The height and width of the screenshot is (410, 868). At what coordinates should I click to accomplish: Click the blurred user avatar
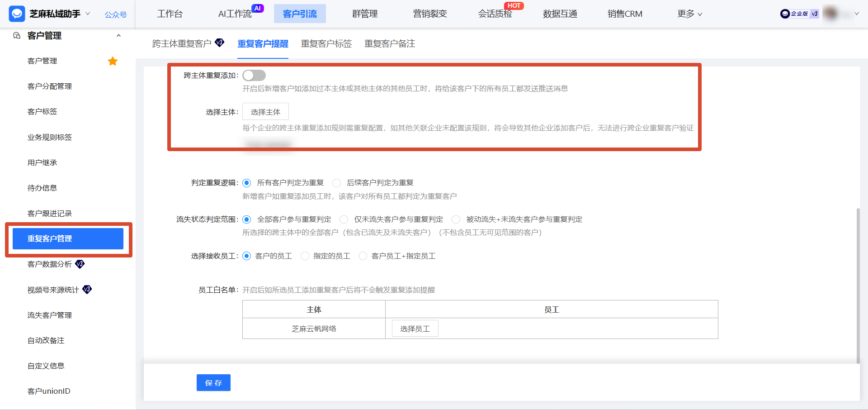point(831,14)
